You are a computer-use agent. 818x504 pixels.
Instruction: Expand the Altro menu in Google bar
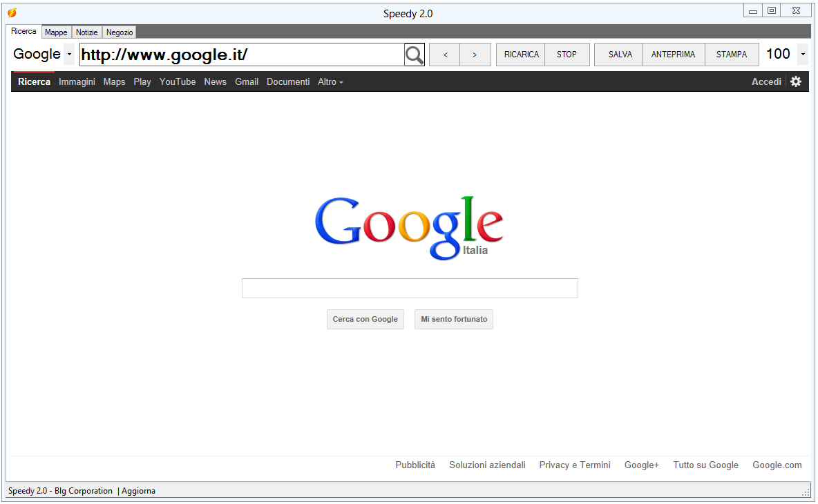pyautogui.click(x=330, y=82)
